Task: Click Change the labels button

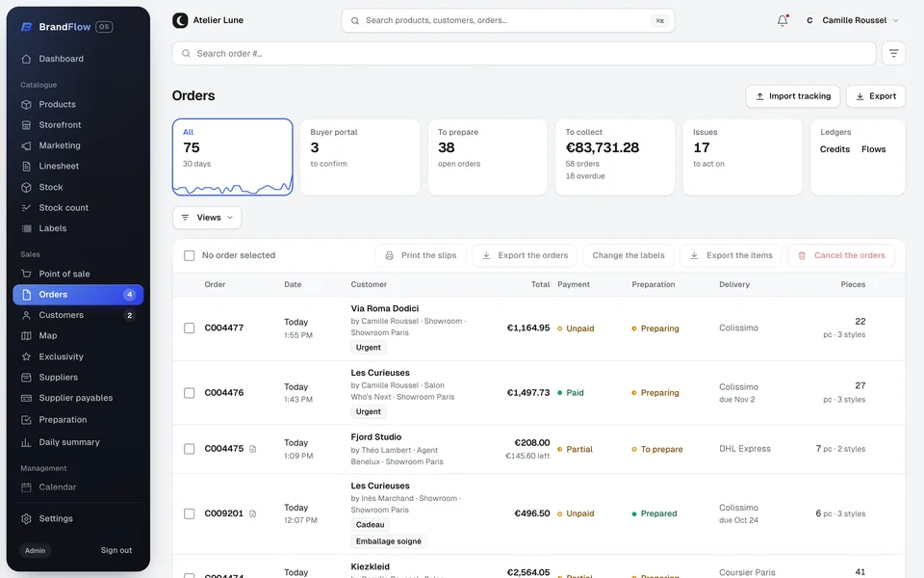Action: [x=629, y=255]
